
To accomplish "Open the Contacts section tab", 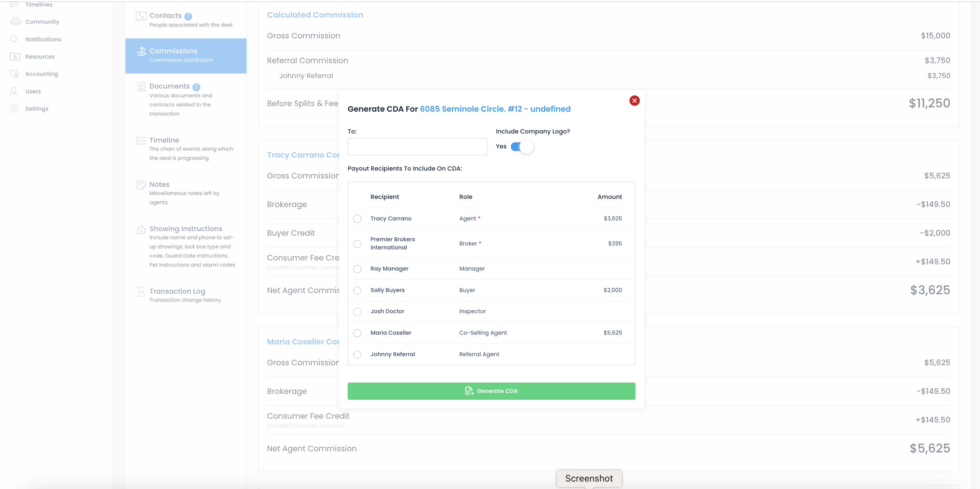I will (165, 16).
